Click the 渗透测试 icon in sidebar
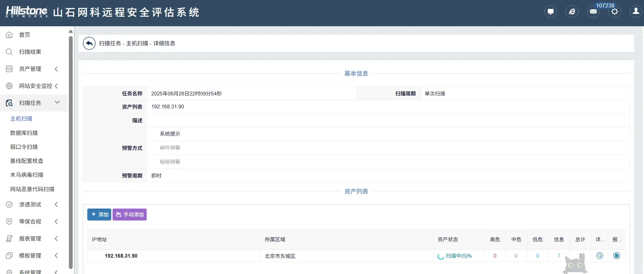This screenshot has width=644, height=274. tap(9, 204)
